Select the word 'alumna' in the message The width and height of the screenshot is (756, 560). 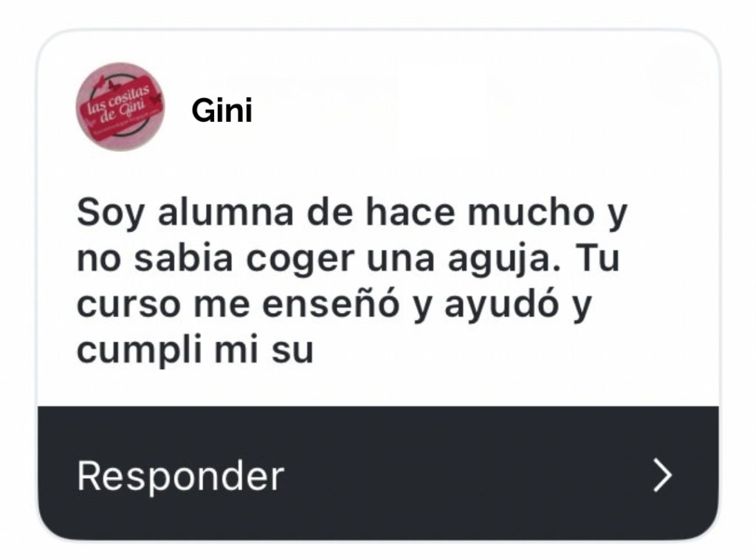tap(226, 212)
